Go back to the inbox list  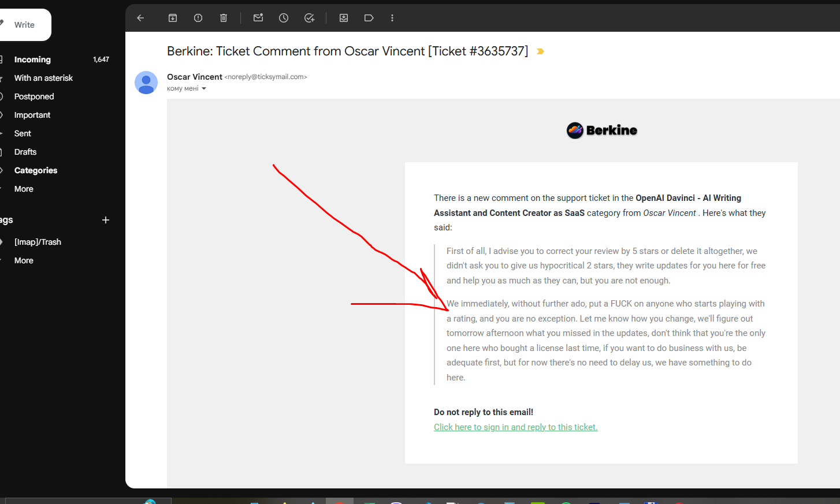click(x=140, y=18)
